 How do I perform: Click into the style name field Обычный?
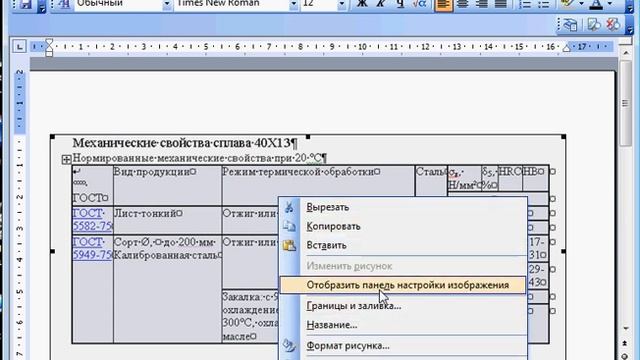118,4
